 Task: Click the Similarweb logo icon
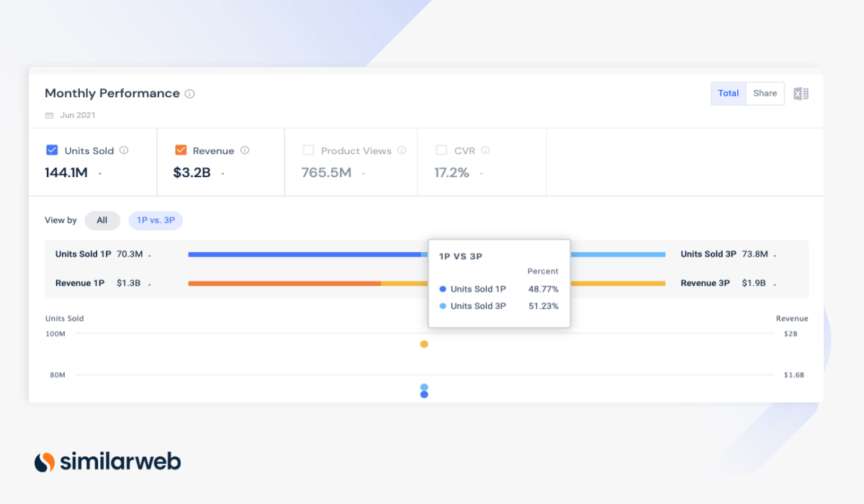click(x=45, y=462)
